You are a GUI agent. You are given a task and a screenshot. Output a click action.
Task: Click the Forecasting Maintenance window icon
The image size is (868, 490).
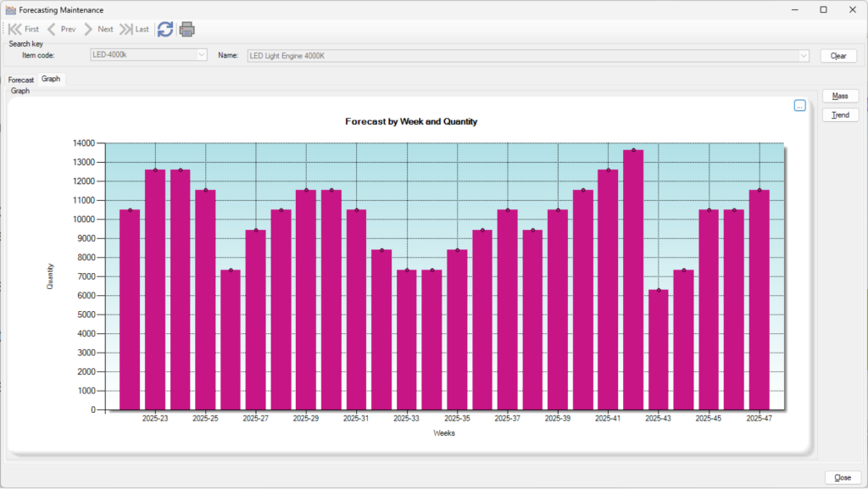pos(10,10)
